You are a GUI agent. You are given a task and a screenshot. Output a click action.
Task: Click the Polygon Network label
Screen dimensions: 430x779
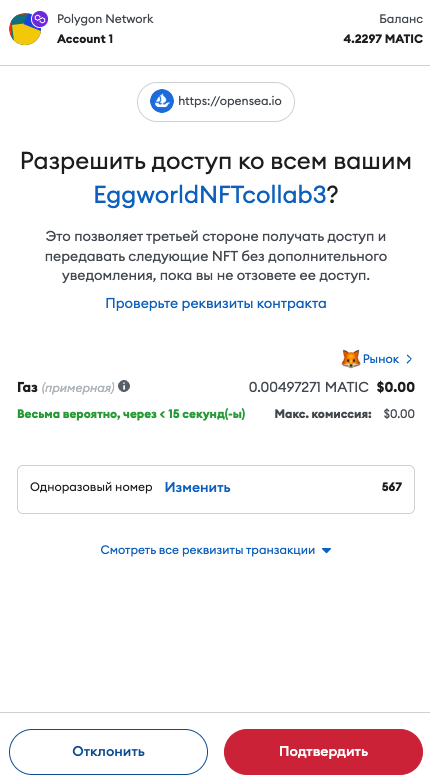pyautogui.click(x=105, y=19)
